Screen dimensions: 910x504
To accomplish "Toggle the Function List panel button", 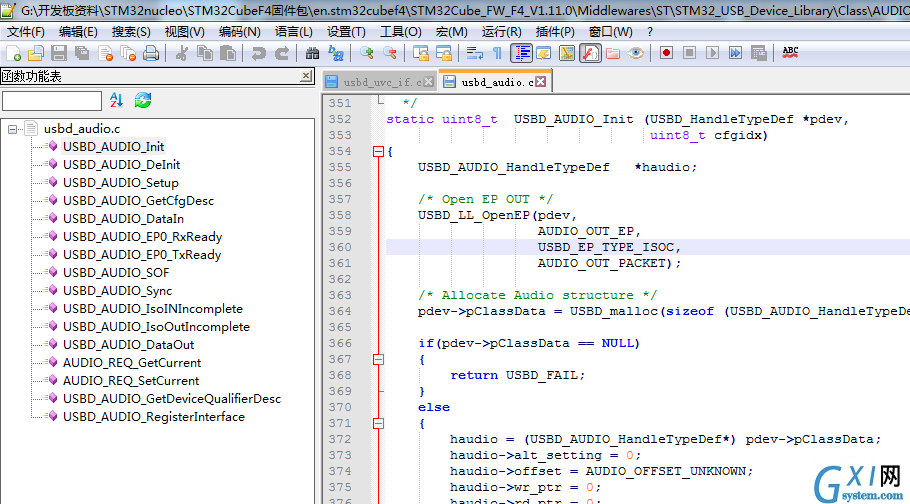I will pyautogui.click(x=590, y=53).
